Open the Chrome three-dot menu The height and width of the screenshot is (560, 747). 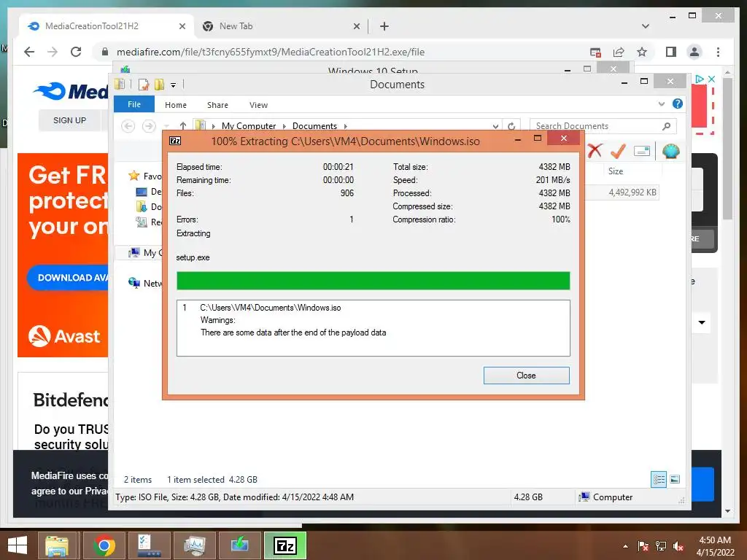click(x=718, y=52)
